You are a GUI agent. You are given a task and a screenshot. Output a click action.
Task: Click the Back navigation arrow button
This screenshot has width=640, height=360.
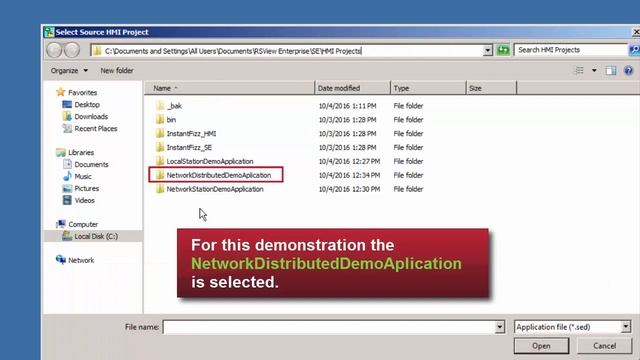pyautogui.click(x=54, y=50)
